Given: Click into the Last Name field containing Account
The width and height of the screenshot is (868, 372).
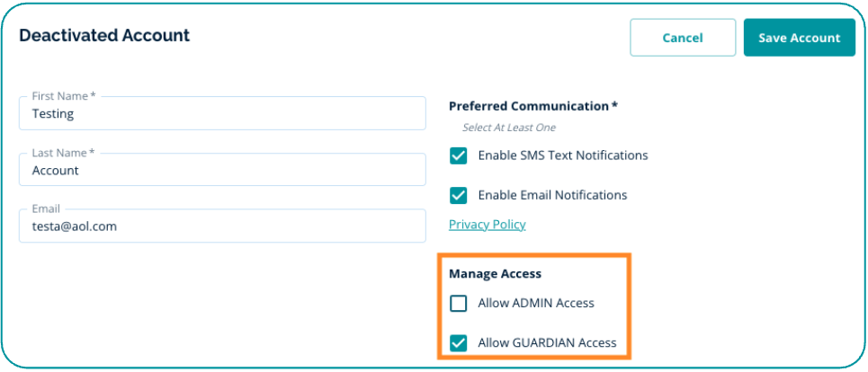Looking at the screenshot, I should click(222, 170).
